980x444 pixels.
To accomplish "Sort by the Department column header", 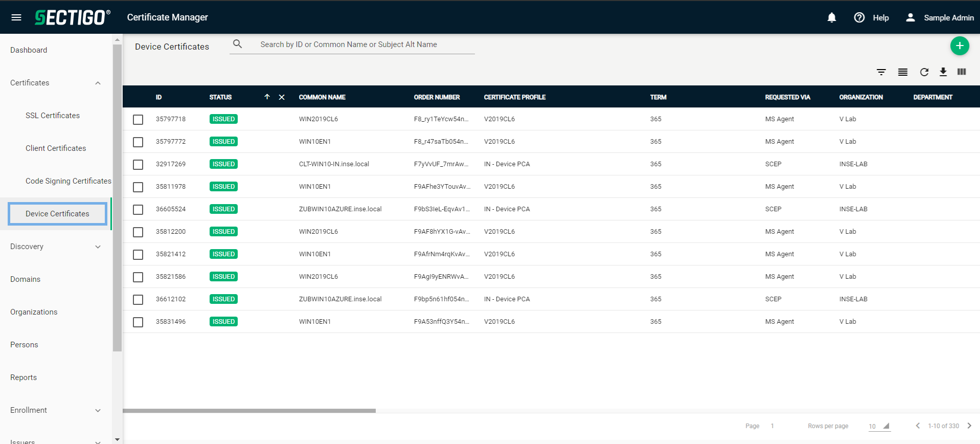I will coord(932,97).
